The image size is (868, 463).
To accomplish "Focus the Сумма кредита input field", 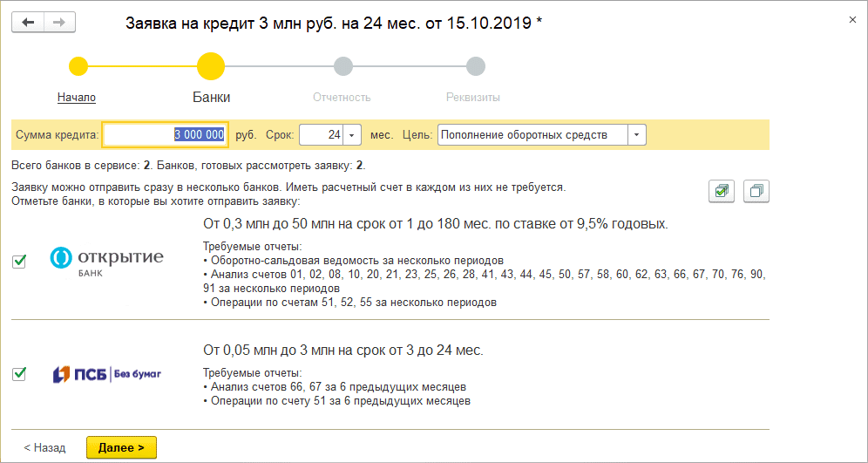I will tap(166, 135).
